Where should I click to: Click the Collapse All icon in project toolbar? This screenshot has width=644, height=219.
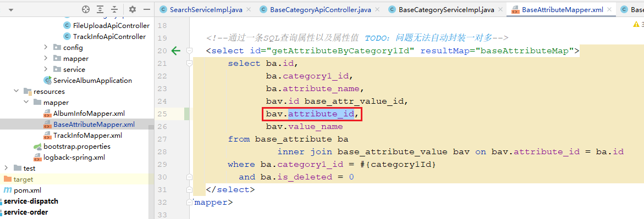(x=114, y=9)
